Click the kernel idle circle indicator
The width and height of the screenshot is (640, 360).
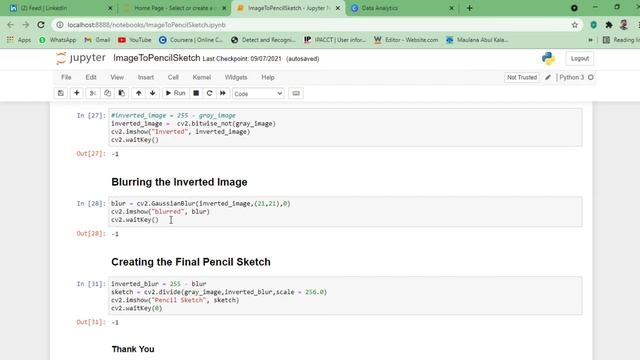point(591,78)
